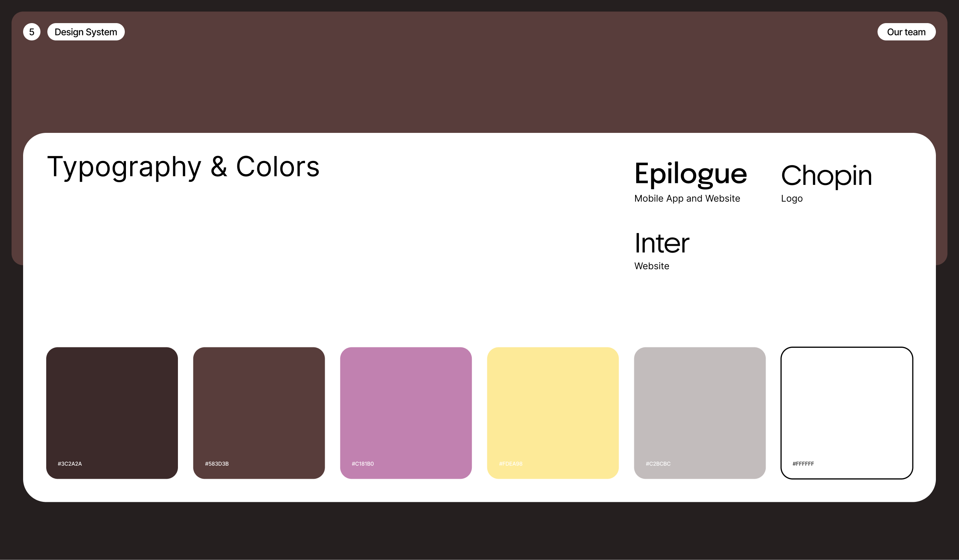Pick the pale yellow color swatch
Viewport: 959px width, 560px height.
pyautogui.click(x=553, y=404)
